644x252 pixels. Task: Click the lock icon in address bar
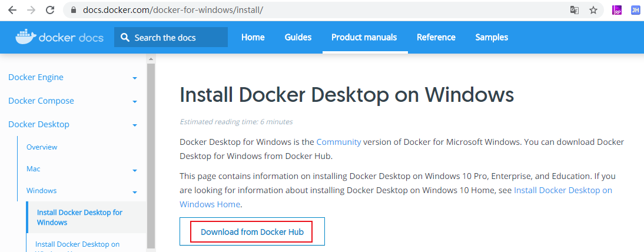pos(74,10)
